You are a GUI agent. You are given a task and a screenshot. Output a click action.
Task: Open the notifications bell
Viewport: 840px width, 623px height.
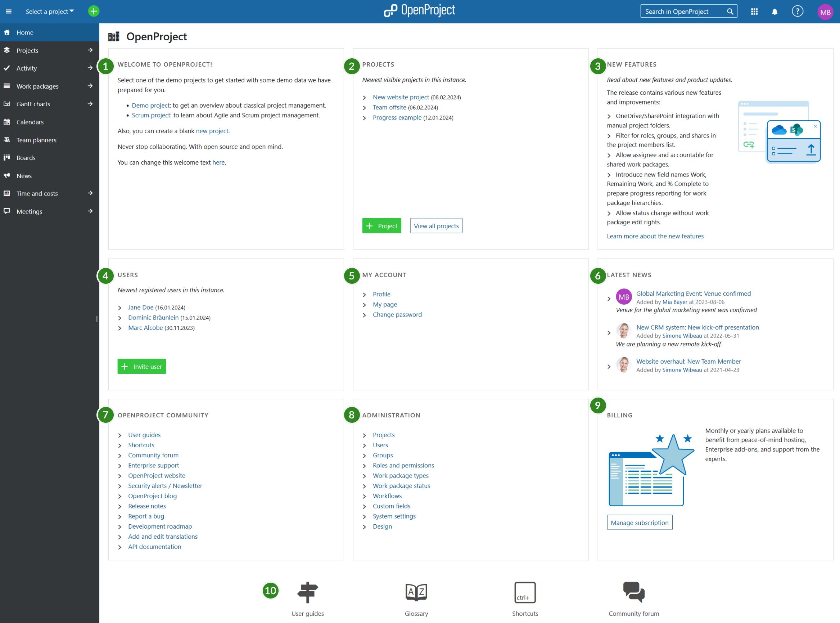[774, 12]
